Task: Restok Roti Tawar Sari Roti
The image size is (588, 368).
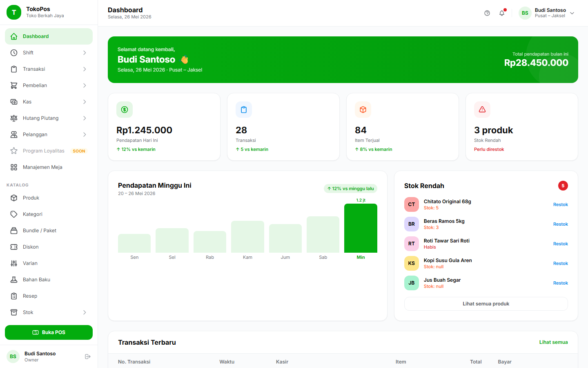Action: pyautogui.click(x=561, y=244)
